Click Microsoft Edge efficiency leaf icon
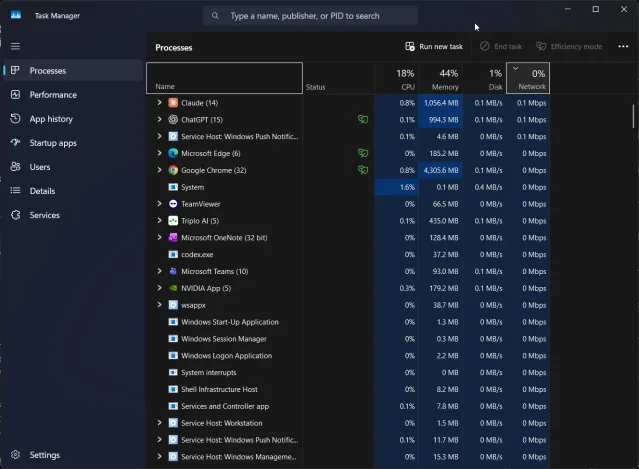Viewport: 639px width, 469px height. point(363,153)
